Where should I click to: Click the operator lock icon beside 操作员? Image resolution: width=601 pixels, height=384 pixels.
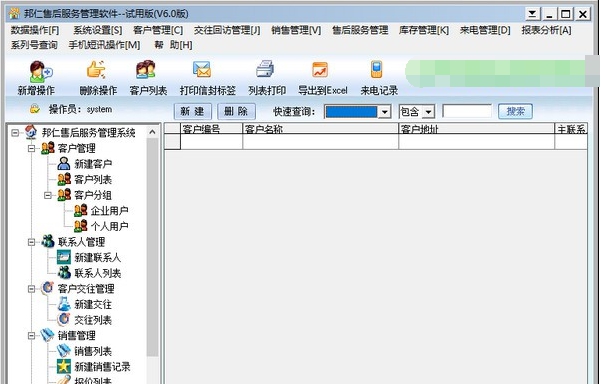click(35, 109)
